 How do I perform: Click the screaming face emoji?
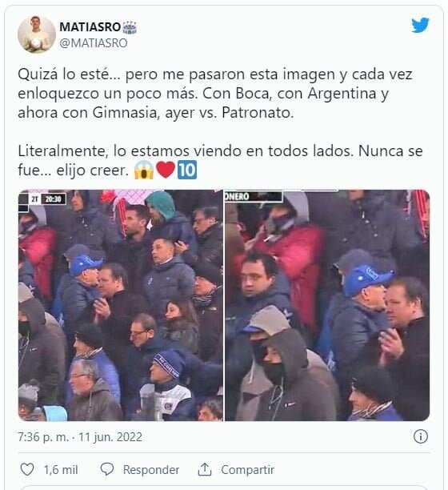pyautogui.click(x=144, y=170)
